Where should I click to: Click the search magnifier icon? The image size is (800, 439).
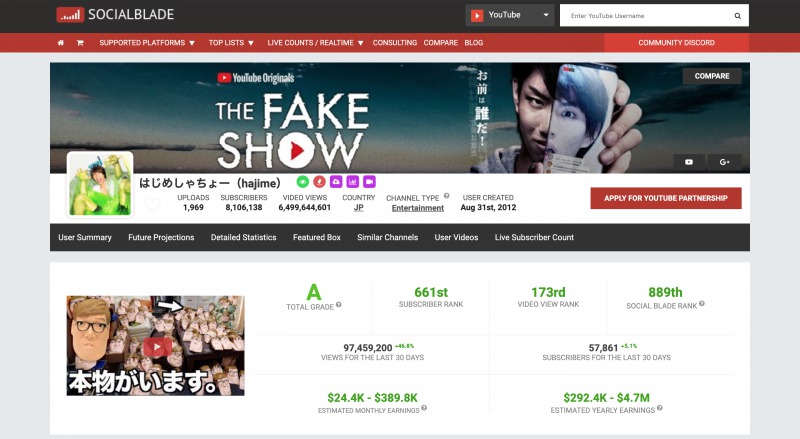(x=737, y=16)
